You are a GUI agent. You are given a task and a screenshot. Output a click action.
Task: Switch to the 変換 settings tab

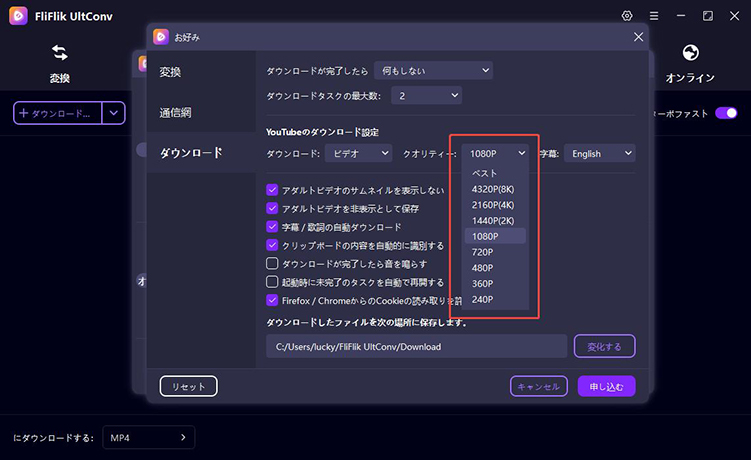pyautogui.click(x=171, y=72)
